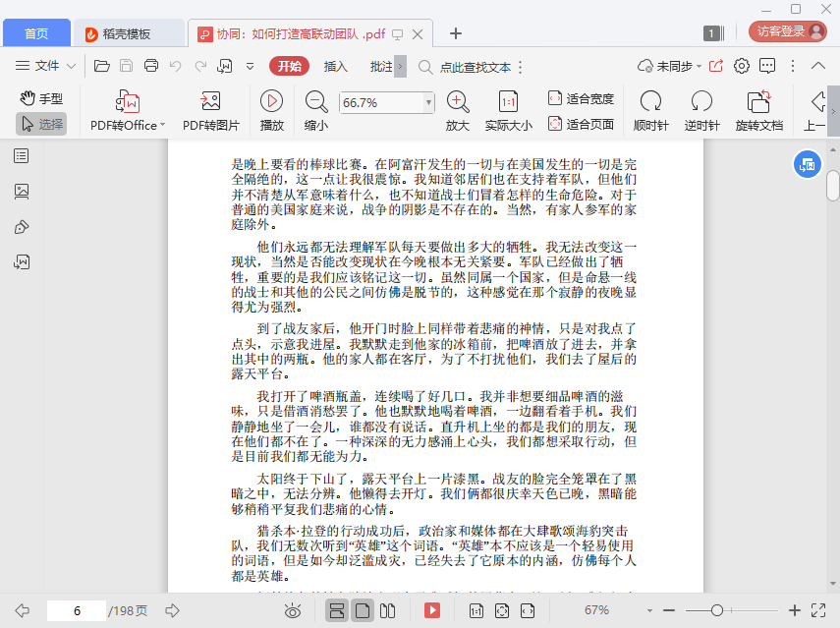Image resolution: width=840 pixels, height=628 pixels.
Task: Toggle eye protection mode icon
Action: coord(293,610)
